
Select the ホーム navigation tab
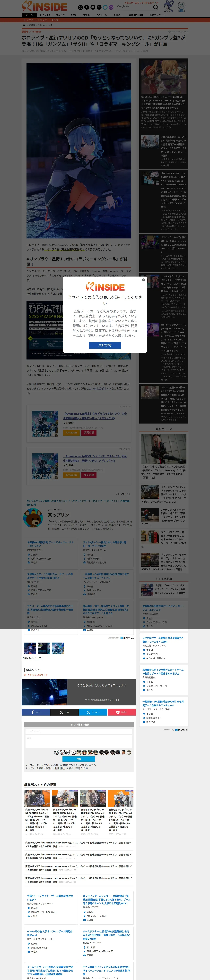[29, 15]
